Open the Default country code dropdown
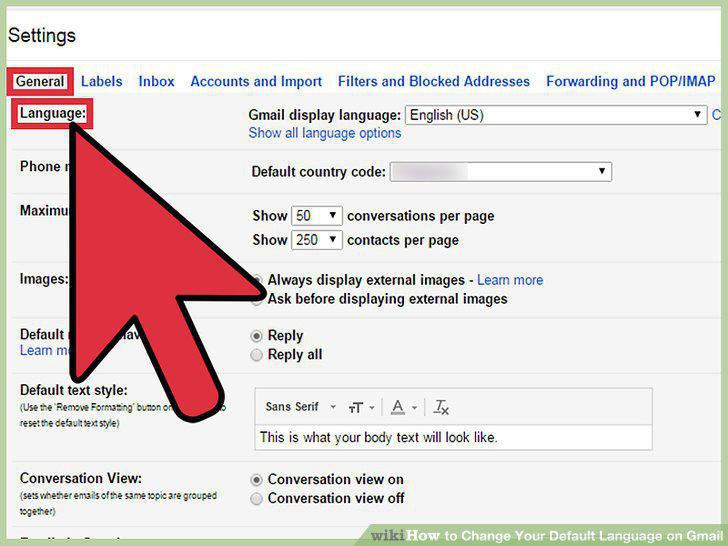This screenshot has height=546, width=728. tap(500, 172)
